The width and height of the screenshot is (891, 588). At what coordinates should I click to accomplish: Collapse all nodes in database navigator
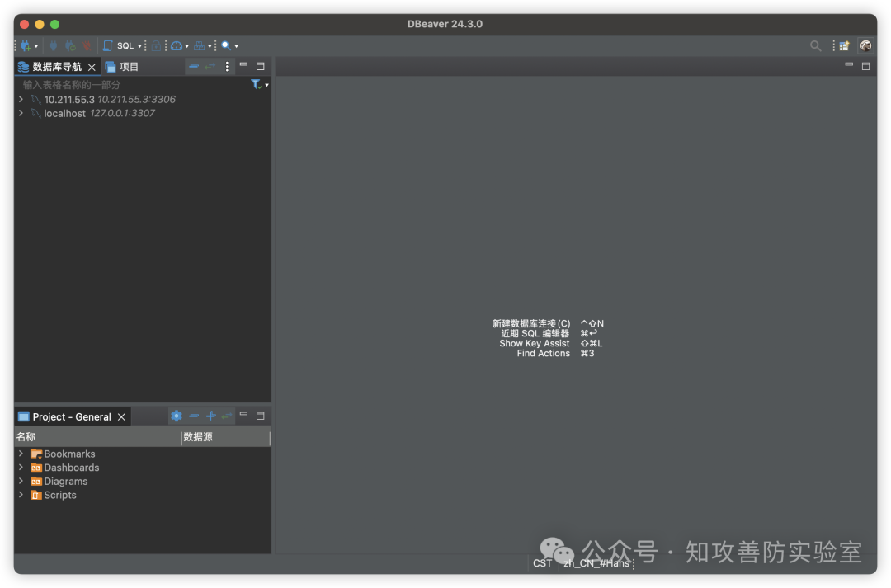click(194, 67)
